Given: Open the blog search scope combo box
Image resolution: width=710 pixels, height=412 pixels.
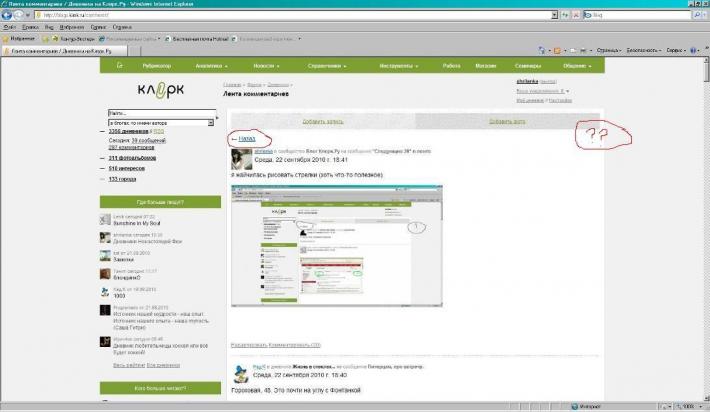Looking at the screenshot, I should click(x=161, y=123).
